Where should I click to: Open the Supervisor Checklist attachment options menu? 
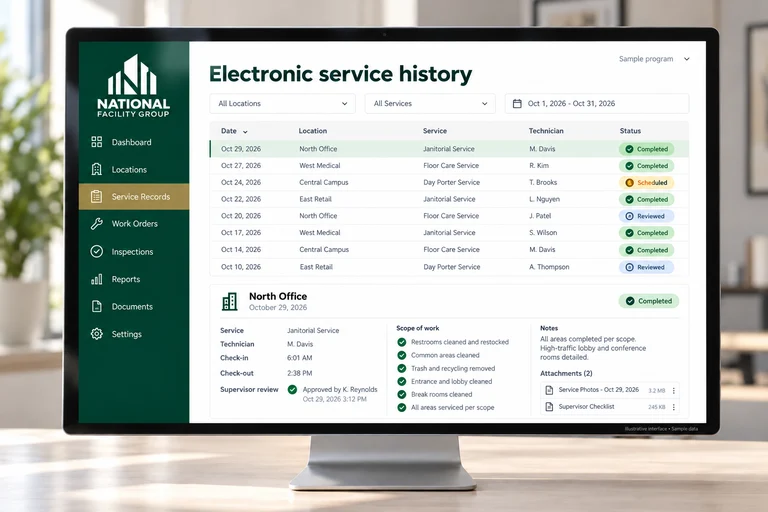[674, 407]
